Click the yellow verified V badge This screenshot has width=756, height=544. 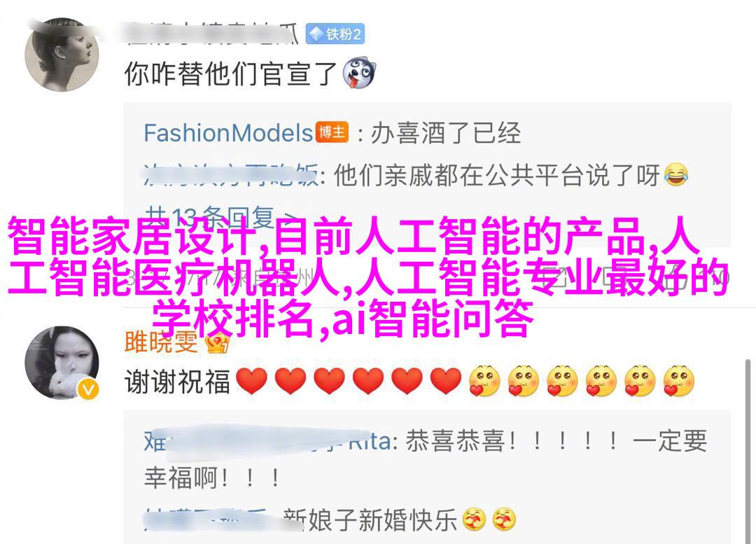pos(88,389)
